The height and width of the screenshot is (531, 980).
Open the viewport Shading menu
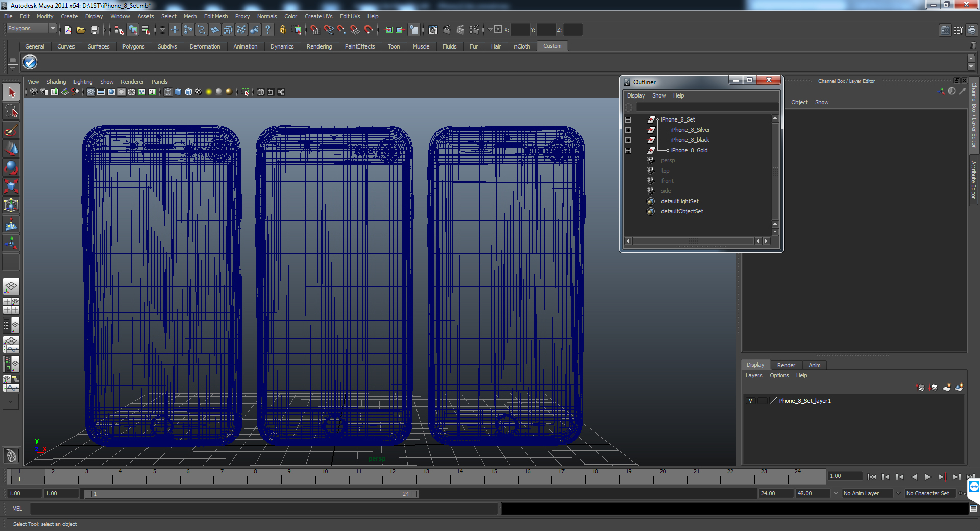(x=56, y=82)
